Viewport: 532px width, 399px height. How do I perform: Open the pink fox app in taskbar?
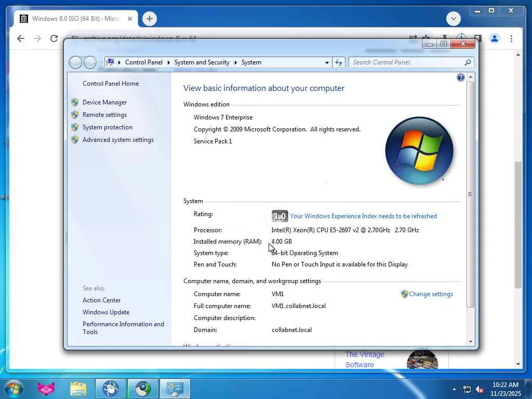click(x=46, y=389)
